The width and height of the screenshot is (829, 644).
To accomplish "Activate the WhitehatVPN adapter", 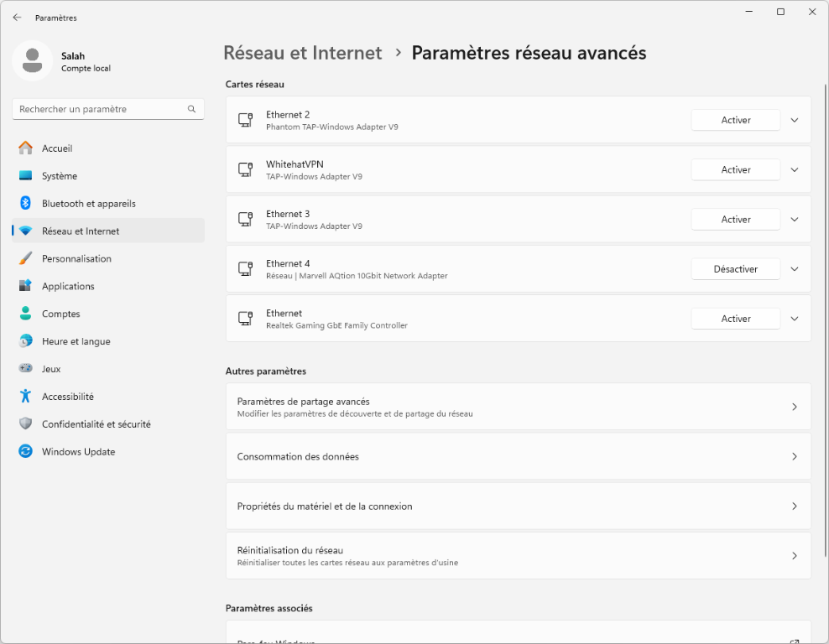I will (735, 169).
